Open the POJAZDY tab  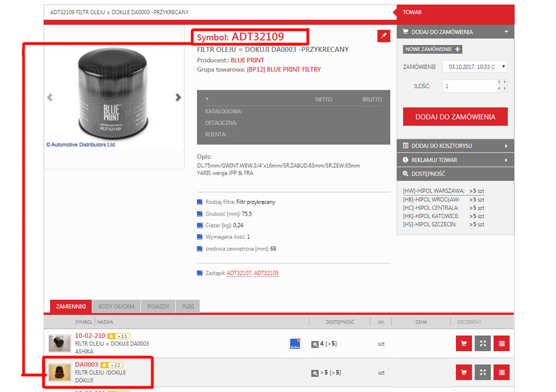coord(158,307)
